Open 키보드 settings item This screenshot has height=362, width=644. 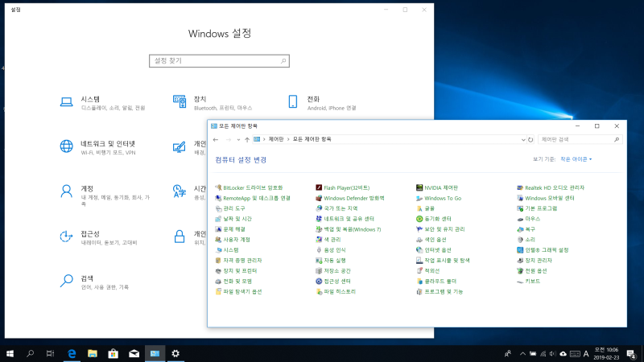click(x=528, y=281)
